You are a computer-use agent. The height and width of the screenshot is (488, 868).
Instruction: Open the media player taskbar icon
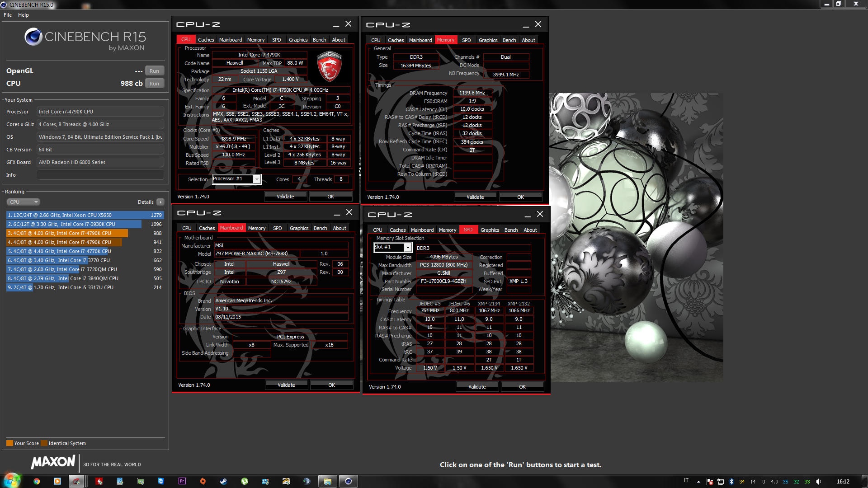click(x=57, y=481)
